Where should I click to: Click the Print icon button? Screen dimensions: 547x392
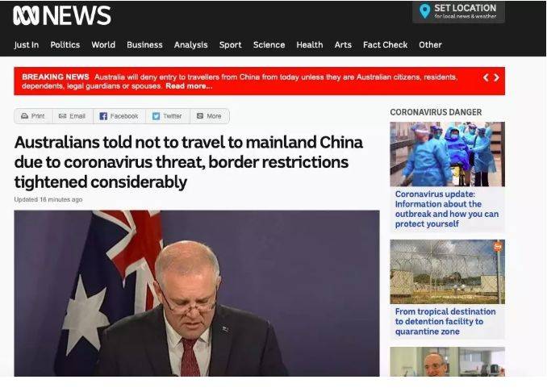tap(34, 116)
